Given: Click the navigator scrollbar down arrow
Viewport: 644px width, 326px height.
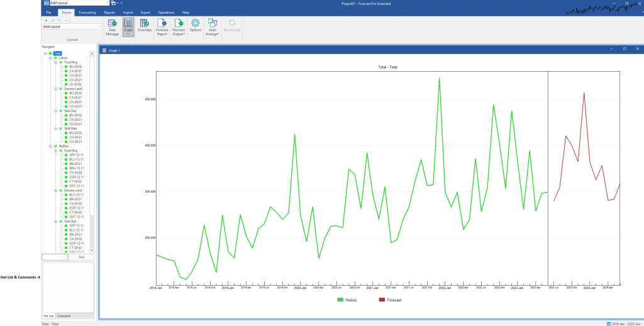Looking at the screenshot, I should point(92,250).
